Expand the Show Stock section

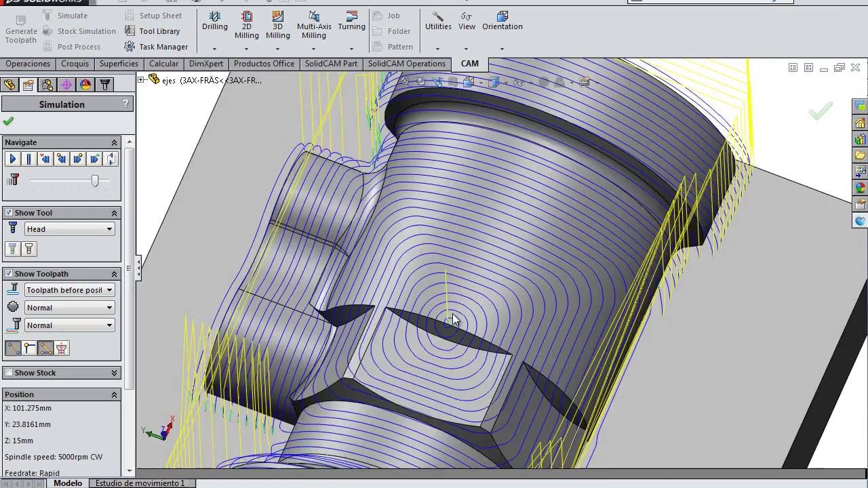114,373
